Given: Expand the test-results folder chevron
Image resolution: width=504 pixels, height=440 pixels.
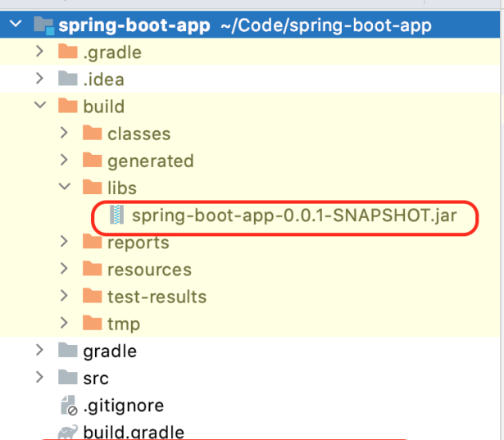Looking at the screenshot, I should tap(64, 296).
